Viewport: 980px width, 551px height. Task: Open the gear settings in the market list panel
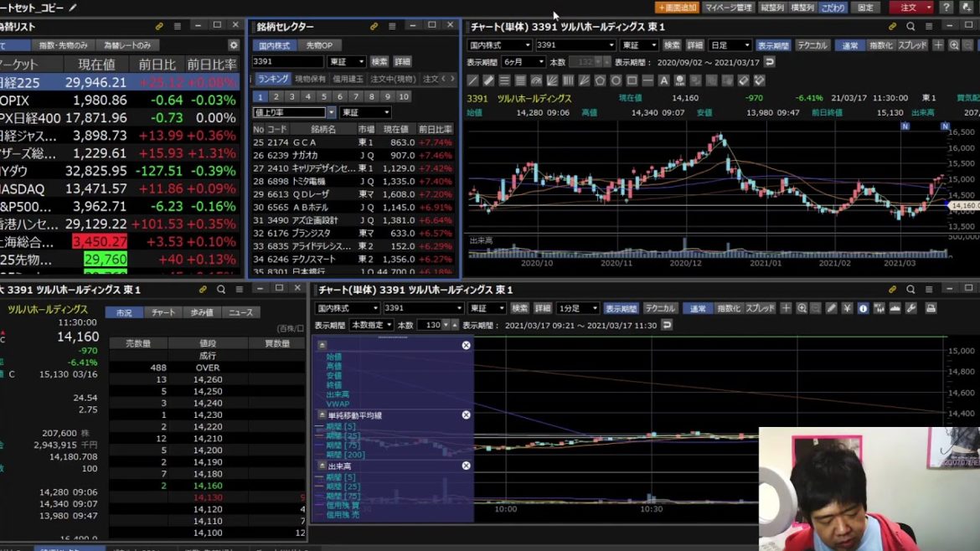tap(234, 45)
